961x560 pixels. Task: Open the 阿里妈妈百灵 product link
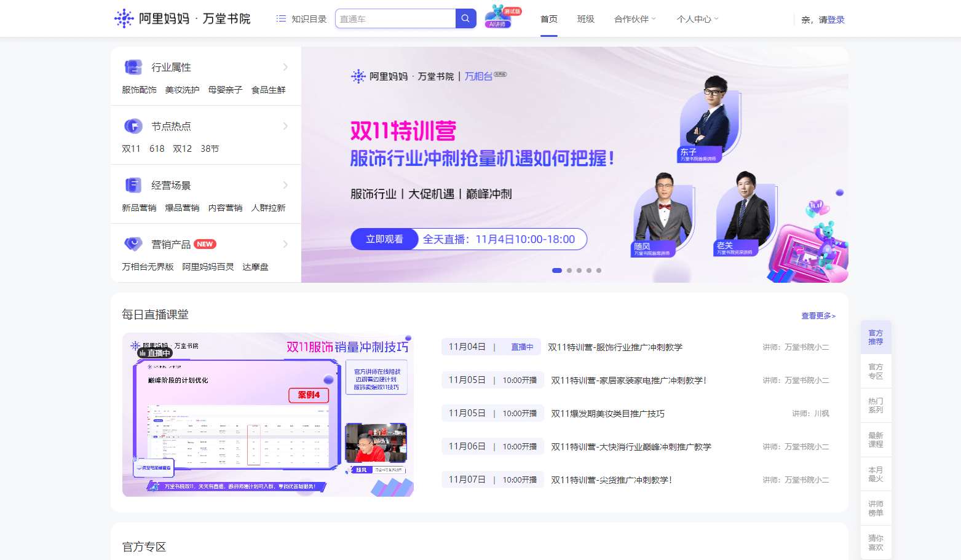point(208,267)
